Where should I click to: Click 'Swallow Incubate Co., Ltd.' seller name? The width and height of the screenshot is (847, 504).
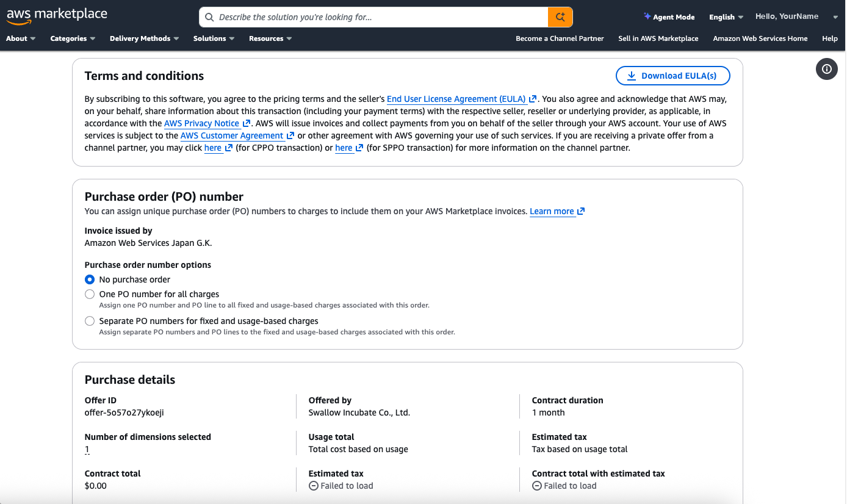359,412
